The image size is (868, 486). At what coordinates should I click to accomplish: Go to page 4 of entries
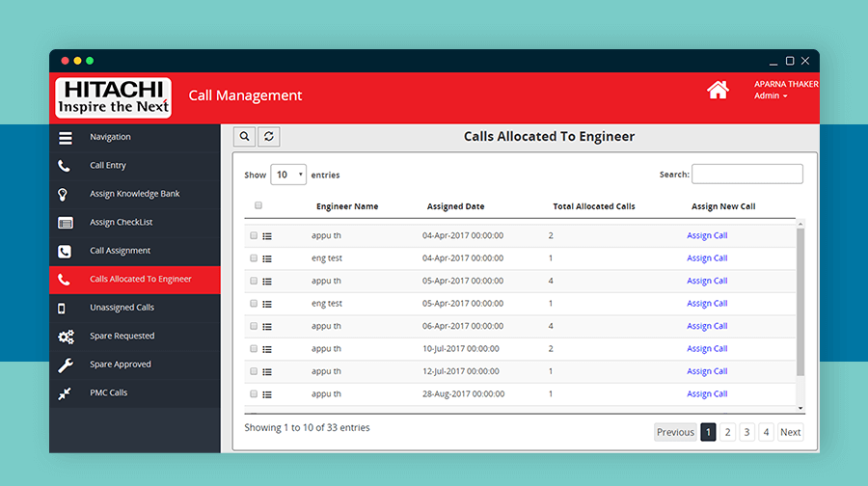point(766,432)
